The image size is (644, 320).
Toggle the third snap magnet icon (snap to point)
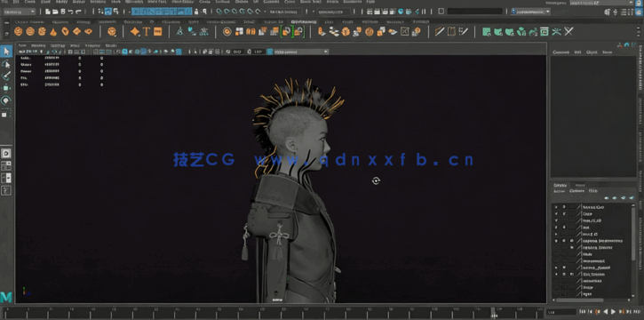click(x=235, y=12)
